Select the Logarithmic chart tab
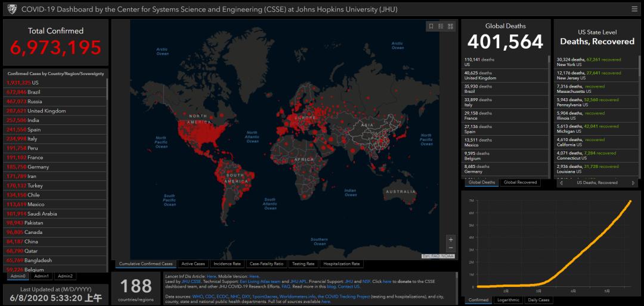Viewport: 644px width, 306px height. coord(507,300)
